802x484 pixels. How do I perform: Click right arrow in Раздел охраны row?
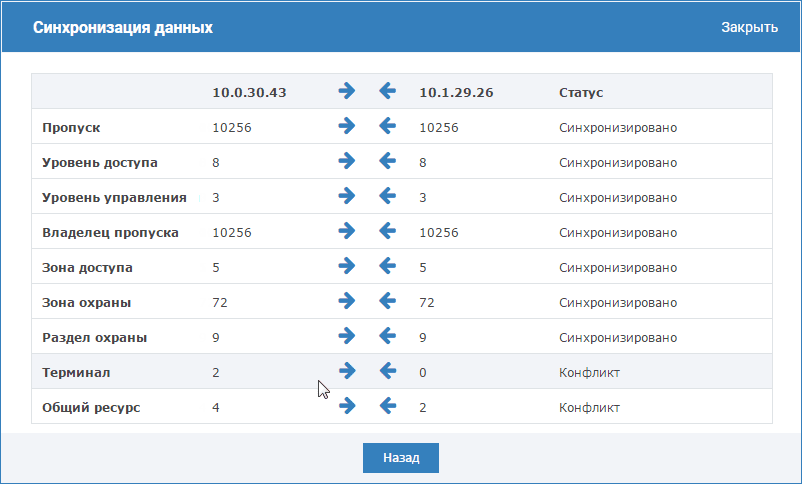(347, 336)
